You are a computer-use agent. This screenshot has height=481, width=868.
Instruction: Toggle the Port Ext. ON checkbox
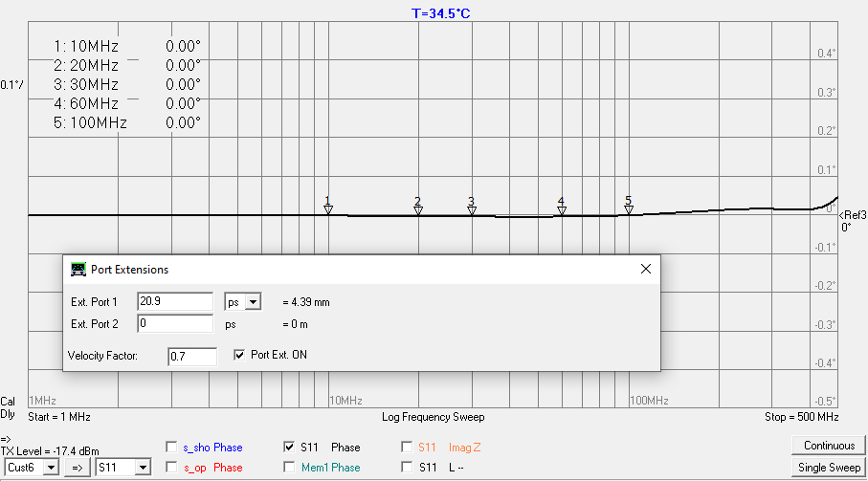(x=239, y=355)
